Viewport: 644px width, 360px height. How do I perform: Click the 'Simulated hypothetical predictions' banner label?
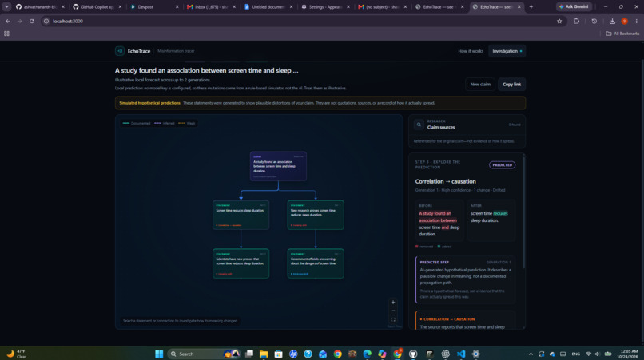[149, 103]
